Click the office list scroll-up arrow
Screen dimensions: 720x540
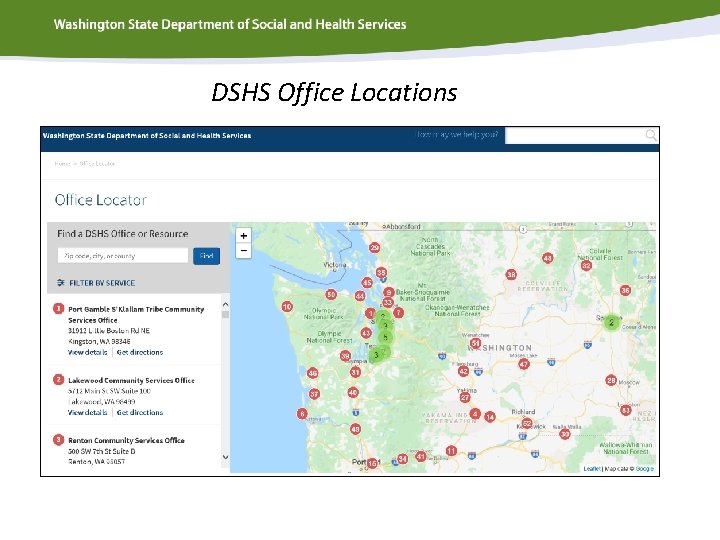(x=225, y=304)
